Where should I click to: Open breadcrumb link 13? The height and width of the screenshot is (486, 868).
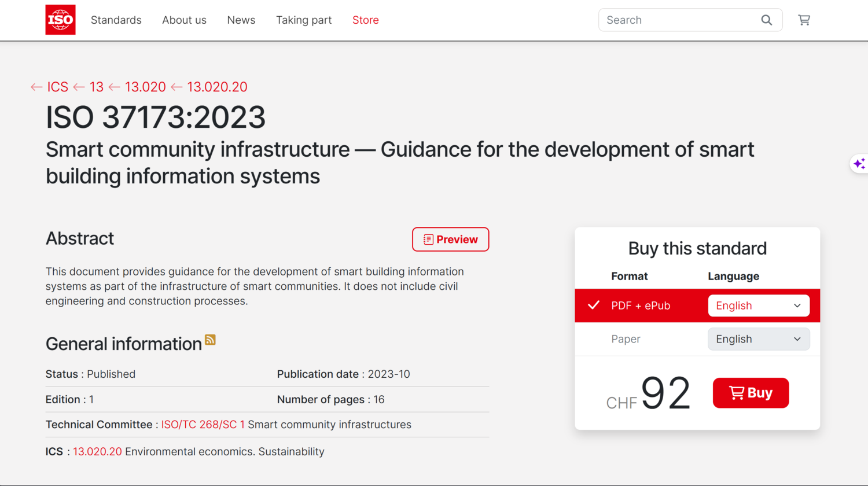click(96, 87)
